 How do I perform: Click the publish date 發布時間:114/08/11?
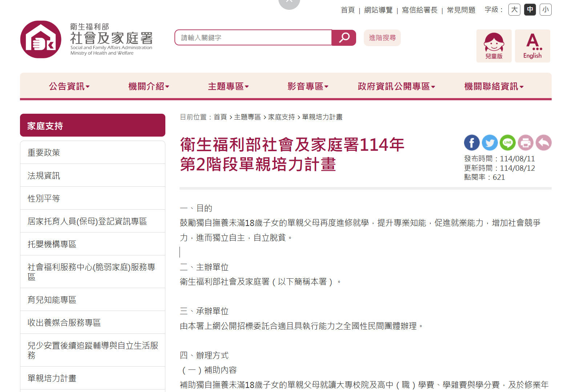click(x=499, y=159)
